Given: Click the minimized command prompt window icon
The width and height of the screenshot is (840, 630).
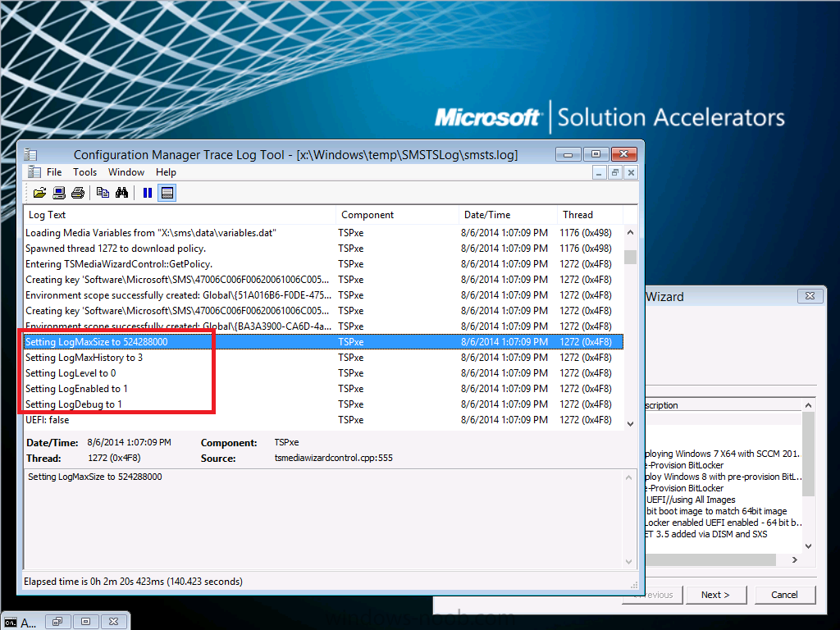Looking at the screenshot, I should pos(10,622).
